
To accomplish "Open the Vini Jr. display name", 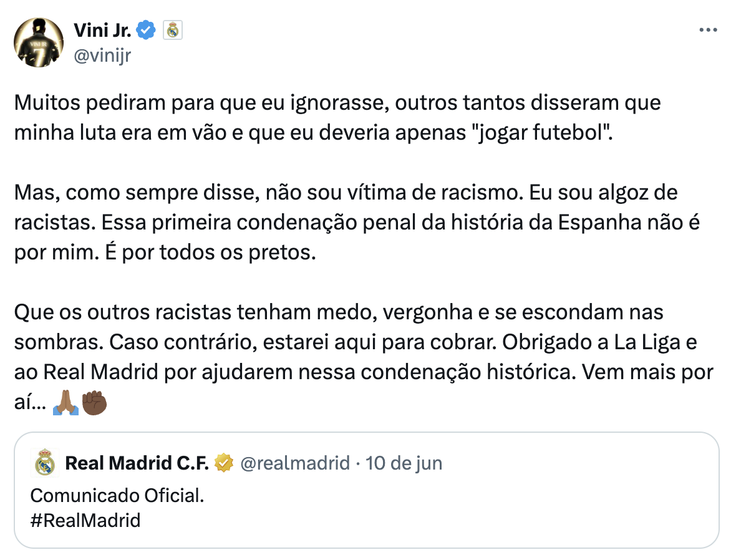I will pyautogui.click(x=102, y=31).
